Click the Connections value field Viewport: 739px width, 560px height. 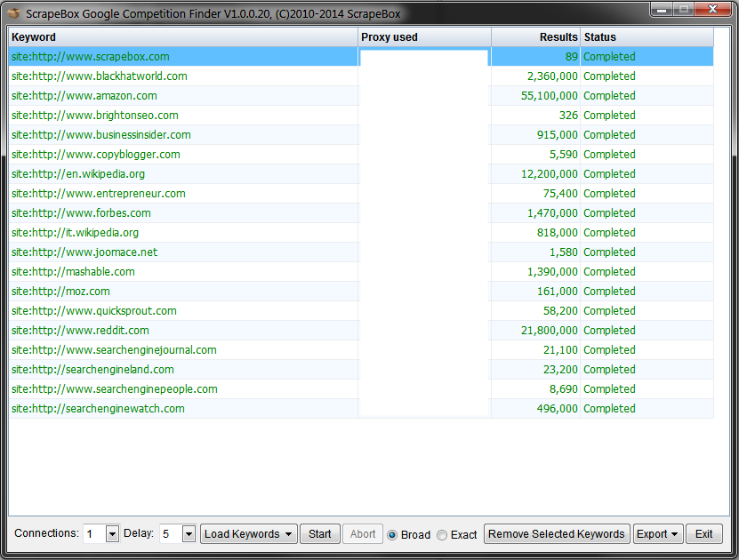(x=95, y=534)
